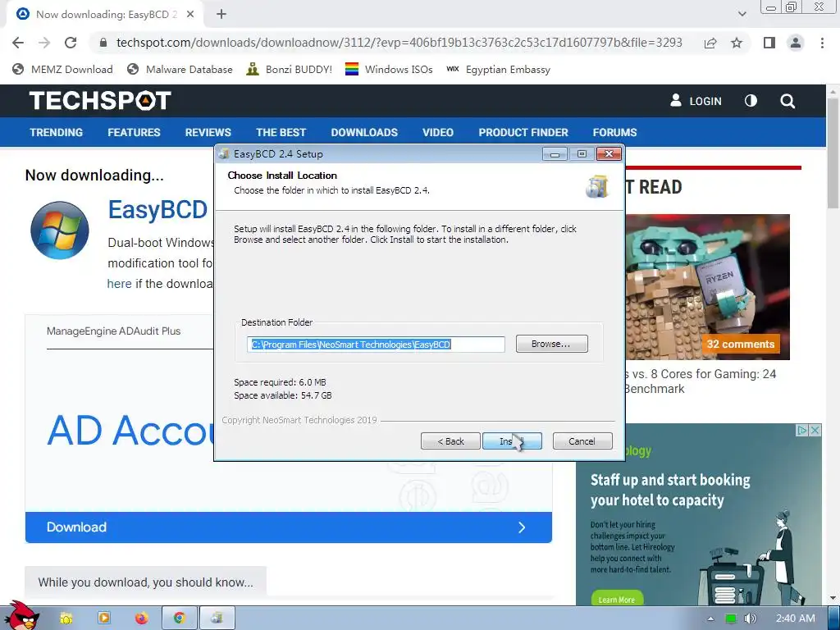Bookmark this page with star icon
840x630 pixels.
(737, 43)
